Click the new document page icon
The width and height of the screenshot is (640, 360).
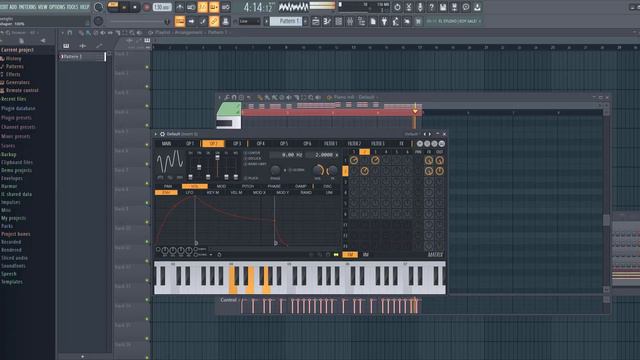point(373,21)
